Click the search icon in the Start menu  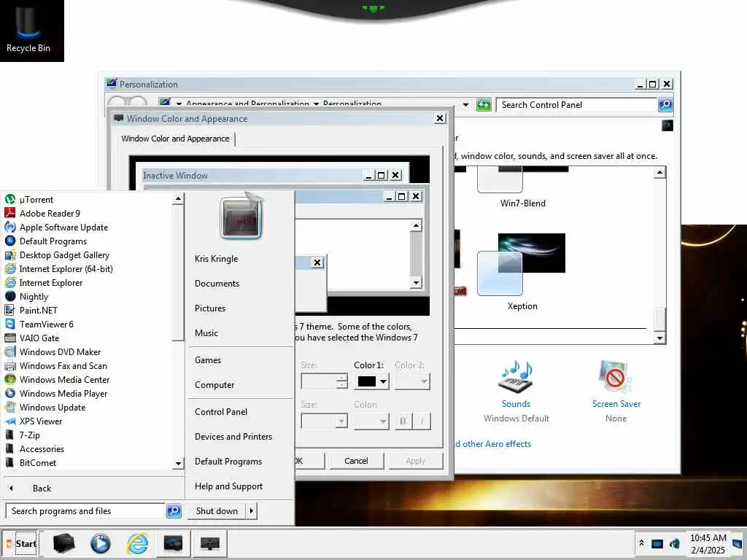[x=174, y=511]
